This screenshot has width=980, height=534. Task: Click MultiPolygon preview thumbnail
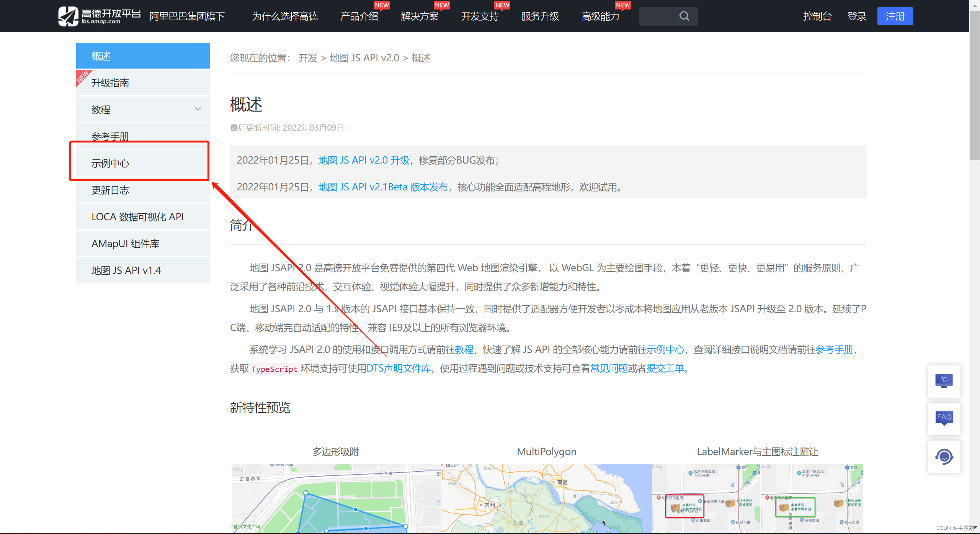click(x=546, y=498)
